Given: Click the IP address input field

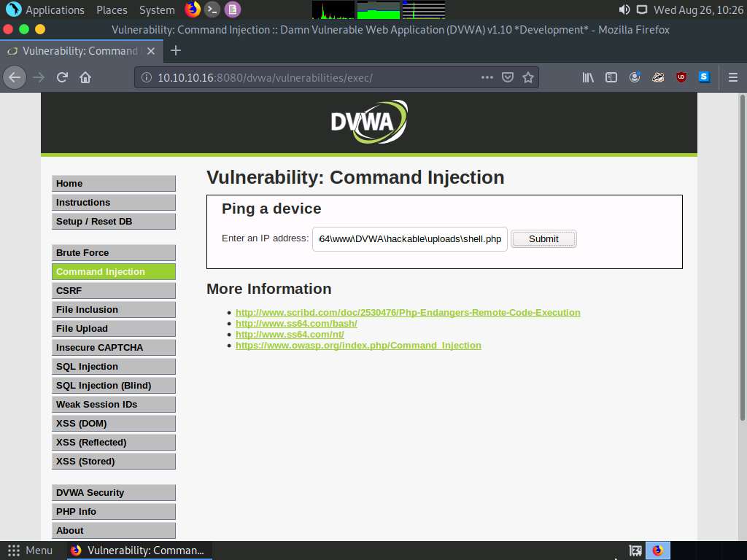Looking at the screenshot, I should pos(409,239).
